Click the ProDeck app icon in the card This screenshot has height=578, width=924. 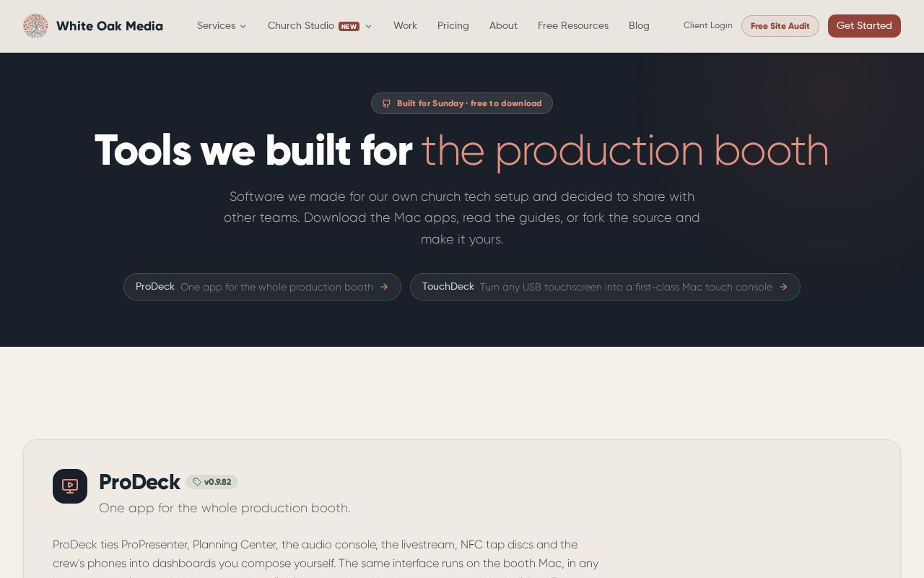70,486
